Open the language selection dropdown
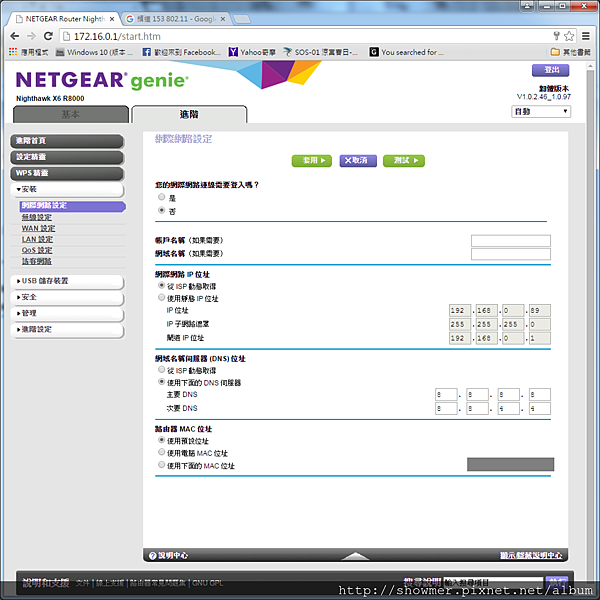600x600 pixels. 541,111
